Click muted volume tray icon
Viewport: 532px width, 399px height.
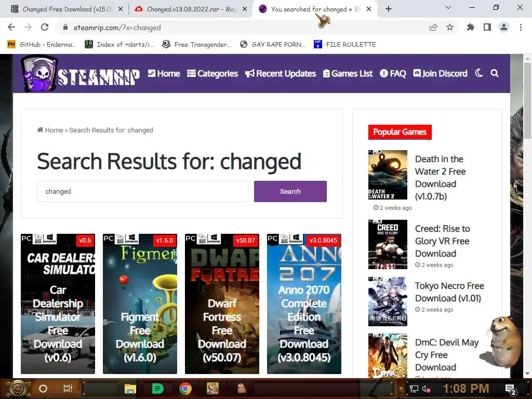coord(426,389)
